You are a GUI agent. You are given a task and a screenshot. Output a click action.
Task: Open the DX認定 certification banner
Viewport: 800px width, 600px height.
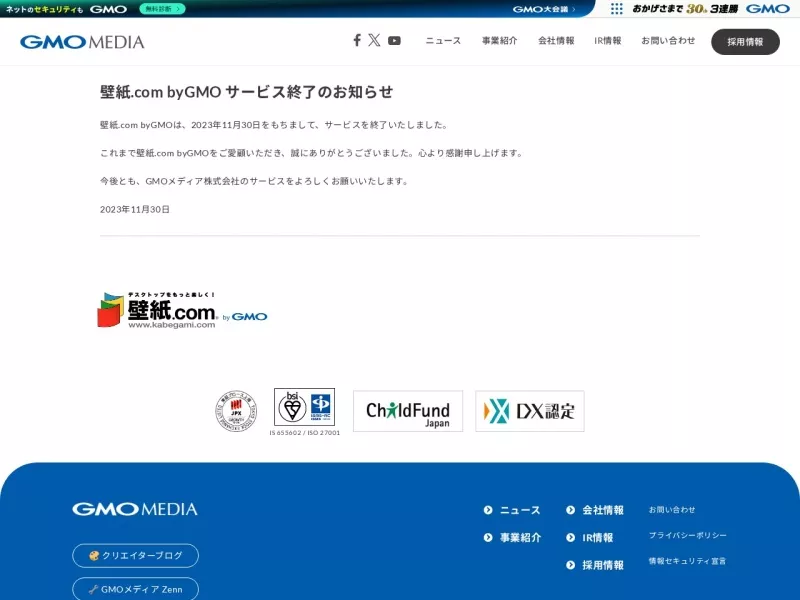pos(530,411)
